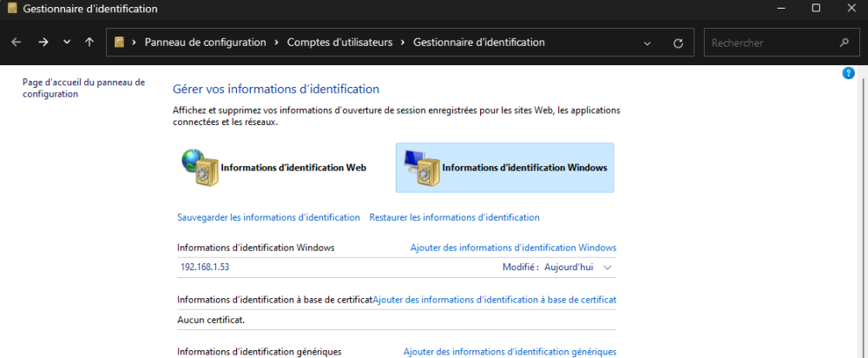This screenshot has width=868, height=358.
Task: Click the forward navigation arrow
Action: (x=43, y=42)
